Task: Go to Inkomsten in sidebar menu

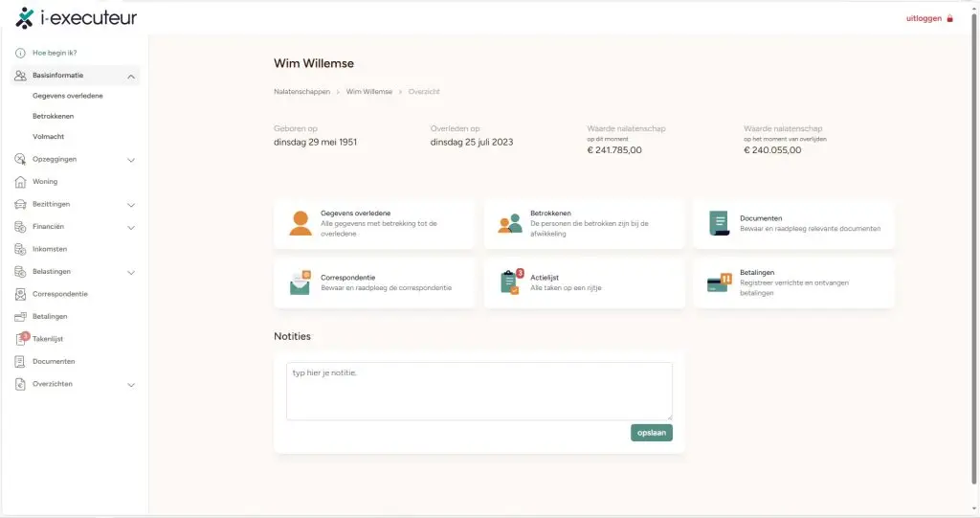Action: point(50,249)
